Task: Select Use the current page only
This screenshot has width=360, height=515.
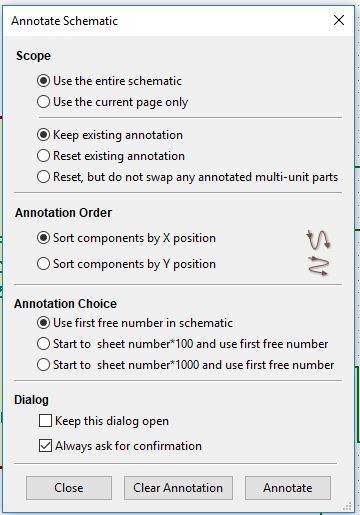Action: click(112, 102)
